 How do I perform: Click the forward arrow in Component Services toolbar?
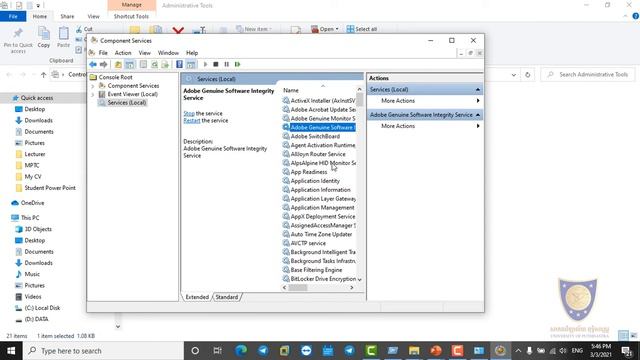tap(104, 64)
